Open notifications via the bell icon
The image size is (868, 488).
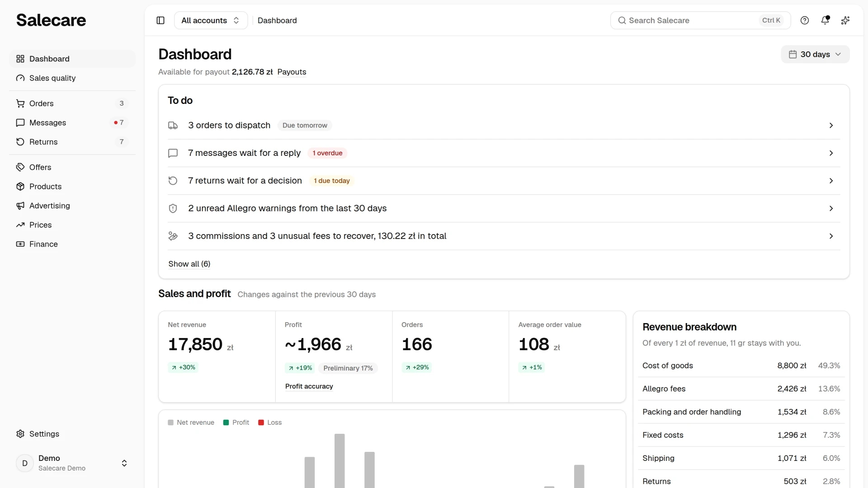(x=825, y=20)
